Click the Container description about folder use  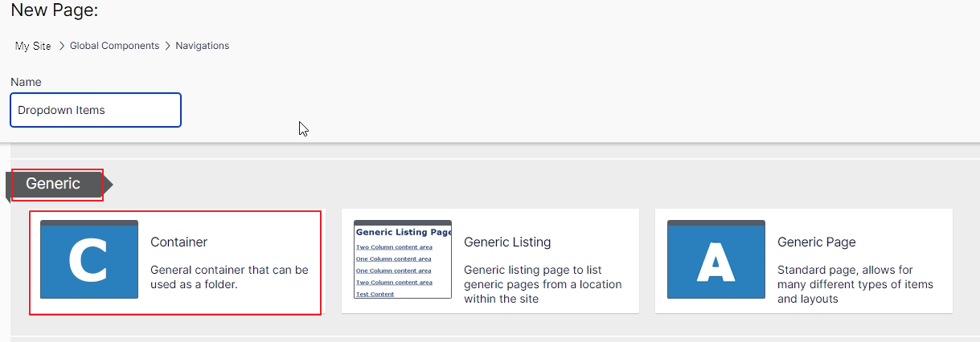[x=229, y=277]
